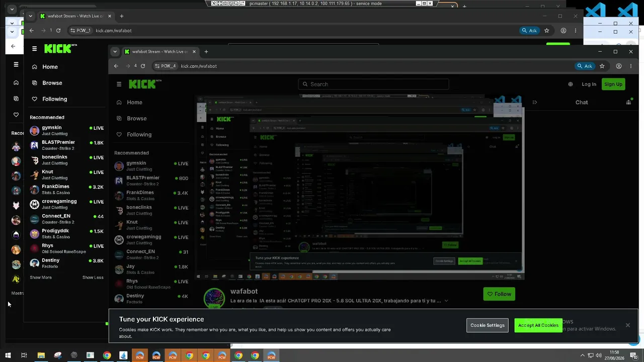Add a new tab in the PCW_1 window

tap(121, 16)
